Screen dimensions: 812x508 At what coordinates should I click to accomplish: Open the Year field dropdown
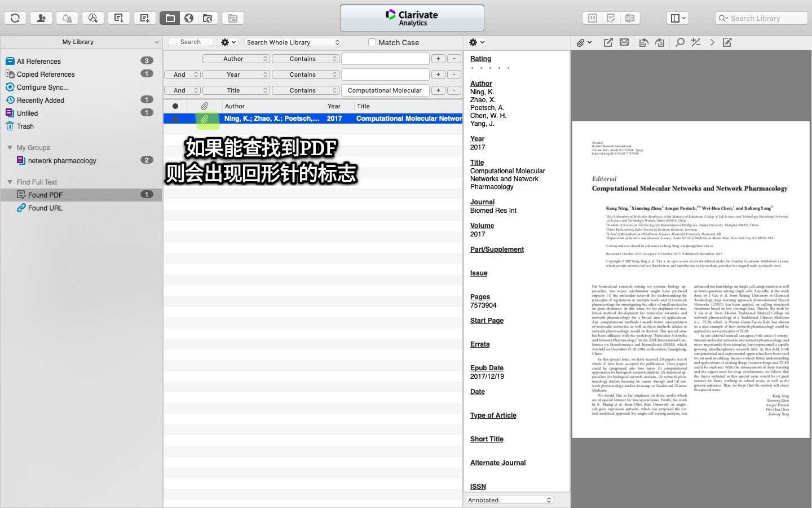[x=236, y=75]
